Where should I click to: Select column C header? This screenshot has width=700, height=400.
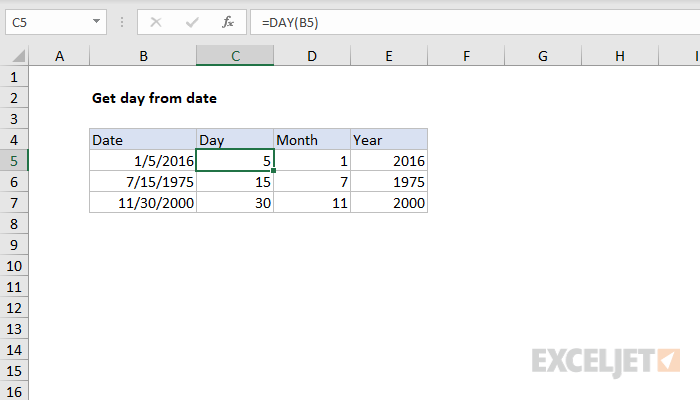tap(235, 56)
